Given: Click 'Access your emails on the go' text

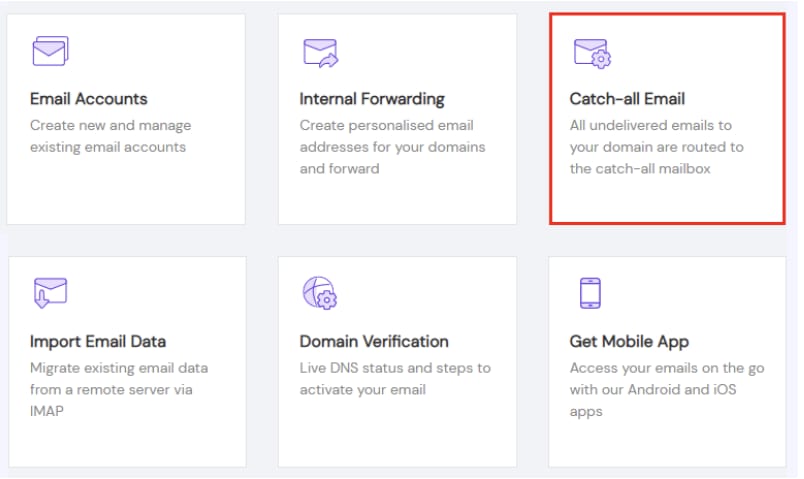Looking at the screenshot, I should point(667,389).
